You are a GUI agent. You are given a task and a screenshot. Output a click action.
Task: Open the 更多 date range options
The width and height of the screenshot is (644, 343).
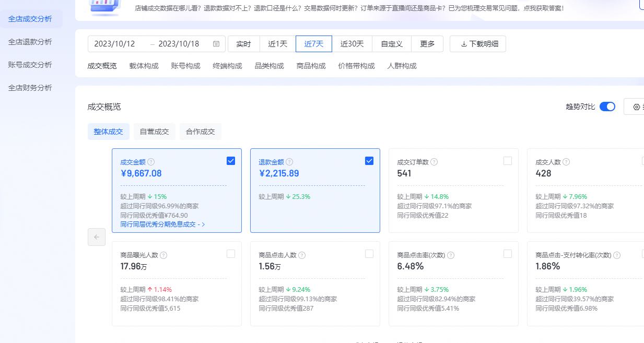[x=427, y=44]
